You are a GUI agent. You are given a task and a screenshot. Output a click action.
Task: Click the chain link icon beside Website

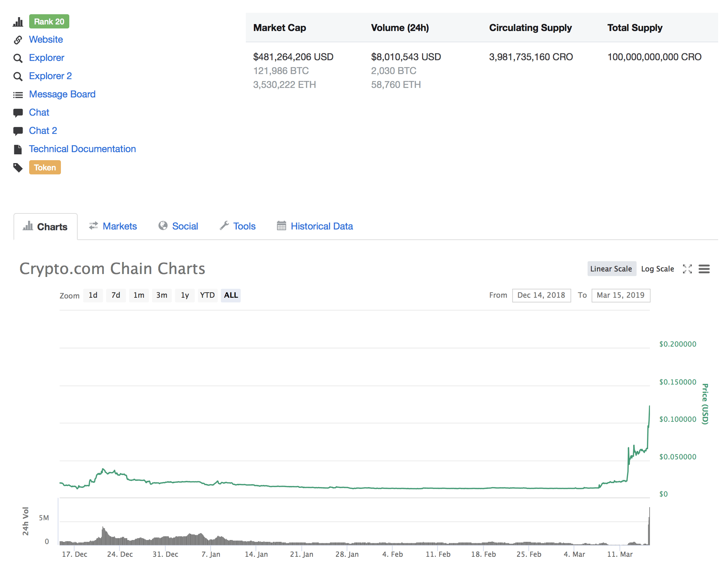(18, 40)
